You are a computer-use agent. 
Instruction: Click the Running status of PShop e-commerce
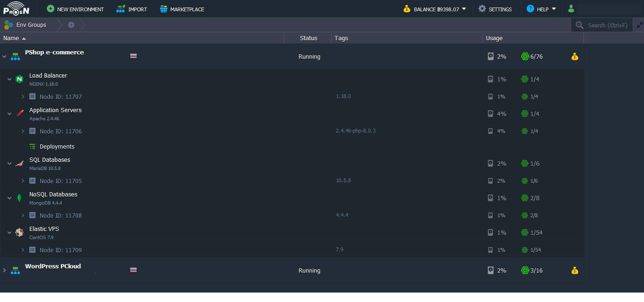pos(309,57)
